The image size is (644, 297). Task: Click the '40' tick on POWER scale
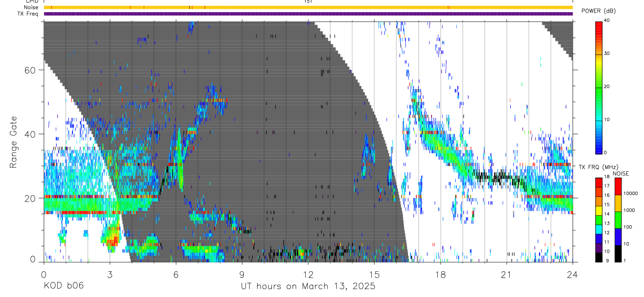click(608, 20)
